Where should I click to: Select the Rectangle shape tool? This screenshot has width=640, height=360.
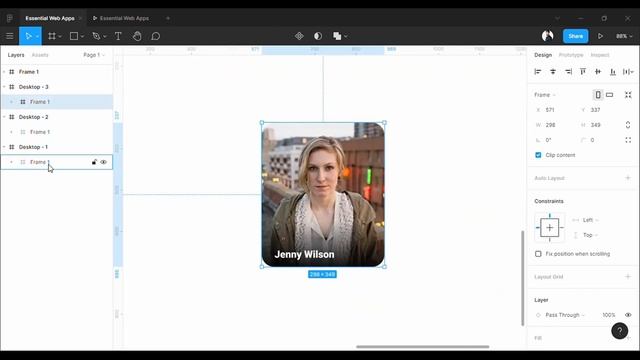click(x=74, y=36)
